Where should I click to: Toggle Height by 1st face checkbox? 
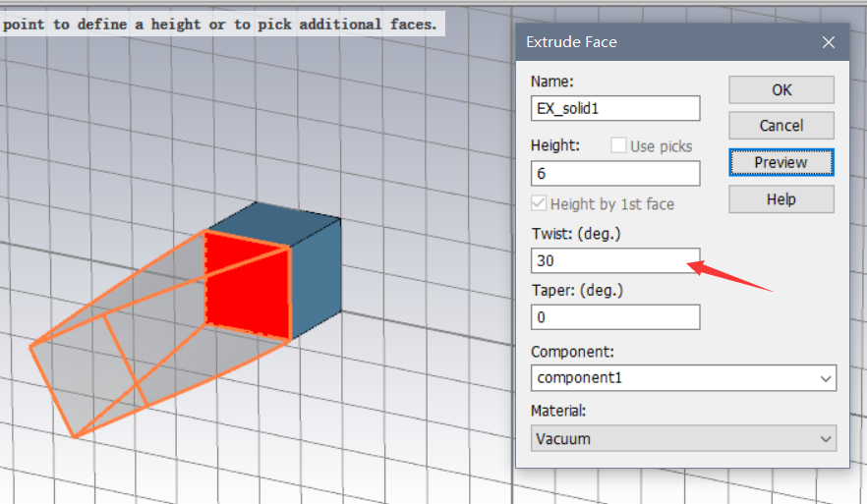point(539,203)
